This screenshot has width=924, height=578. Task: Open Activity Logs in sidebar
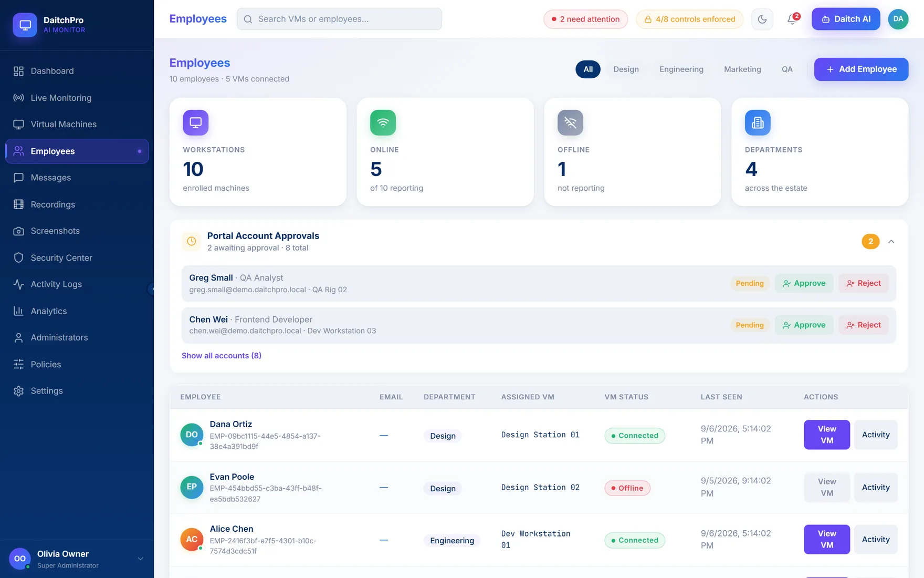77,284
